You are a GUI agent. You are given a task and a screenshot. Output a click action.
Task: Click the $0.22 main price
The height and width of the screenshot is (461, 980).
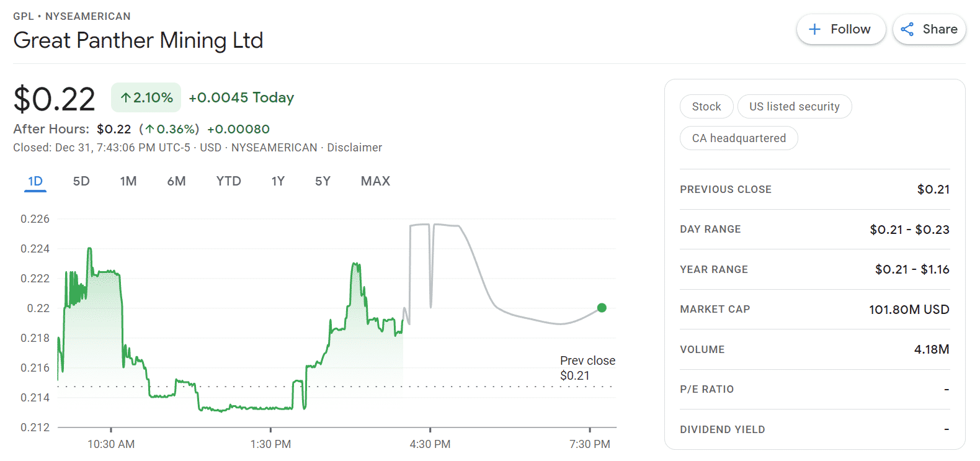coord(54,99)
